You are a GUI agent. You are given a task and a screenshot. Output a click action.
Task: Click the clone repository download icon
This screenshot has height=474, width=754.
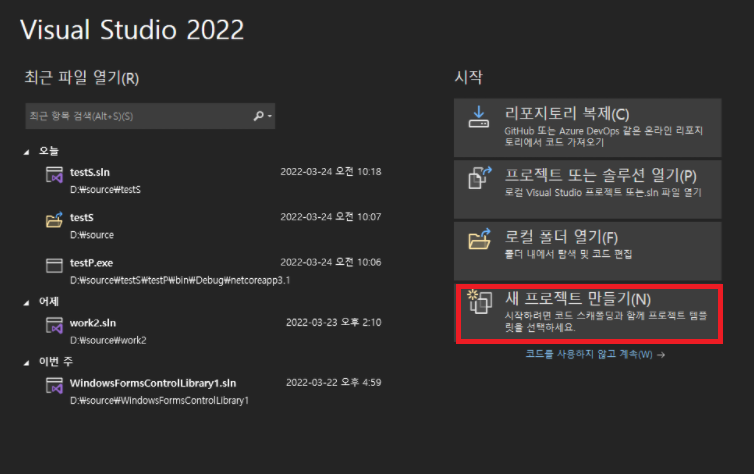[478, 117]
